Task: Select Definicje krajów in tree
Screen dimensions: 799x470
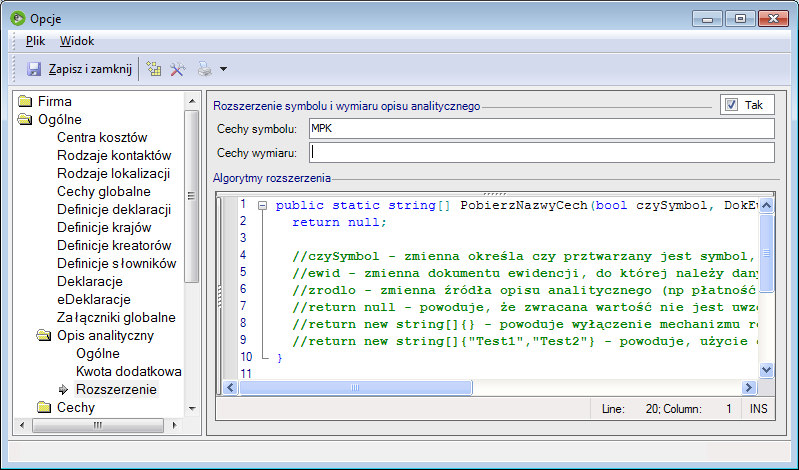Action: point(104,227)
